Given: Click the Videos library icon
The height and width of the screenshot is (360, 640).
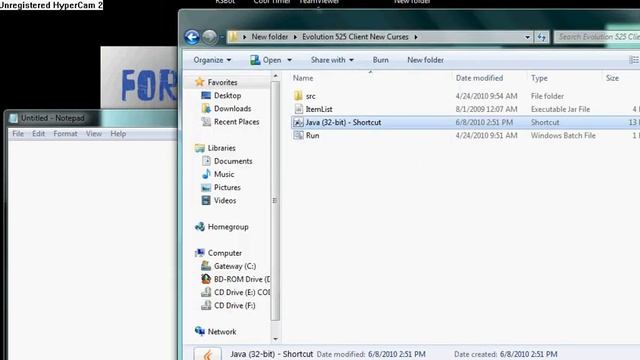Looking at the screenshot, I should pos(206,200).
